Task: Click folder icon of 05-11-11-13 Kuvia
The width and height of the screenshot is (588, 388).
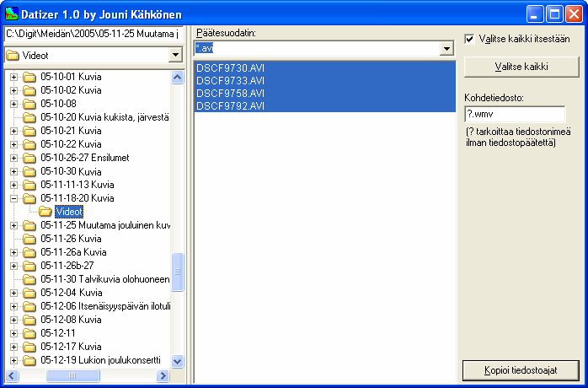Action: pyautogui.click(x=29, y=186)
